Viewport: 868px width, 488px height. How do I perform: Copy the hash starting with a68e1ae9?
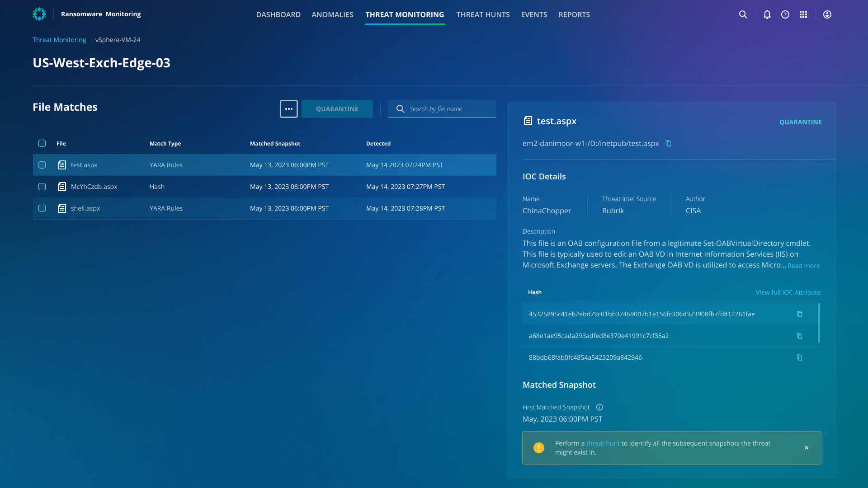tap(799, 336)
